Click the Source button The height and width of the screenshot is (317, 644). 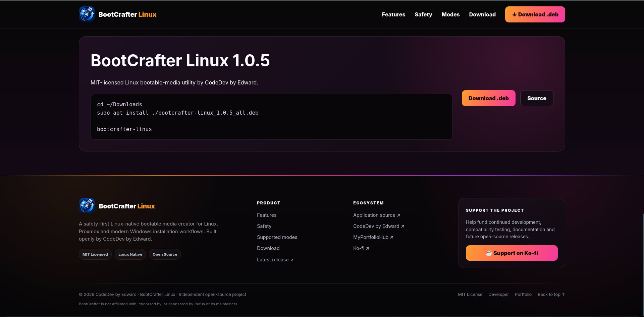(x=537, y=98)
